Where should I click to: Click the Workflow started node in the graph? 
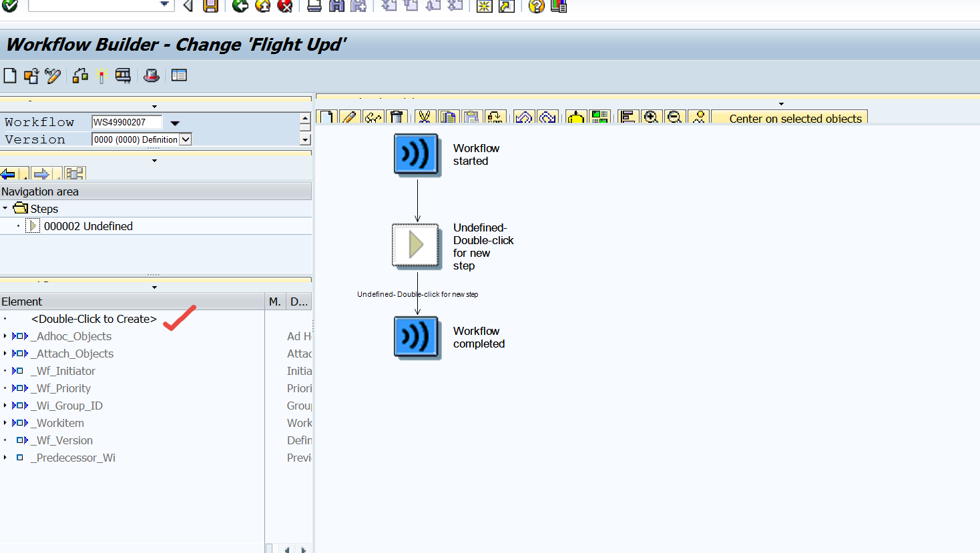tap(417, 155)
